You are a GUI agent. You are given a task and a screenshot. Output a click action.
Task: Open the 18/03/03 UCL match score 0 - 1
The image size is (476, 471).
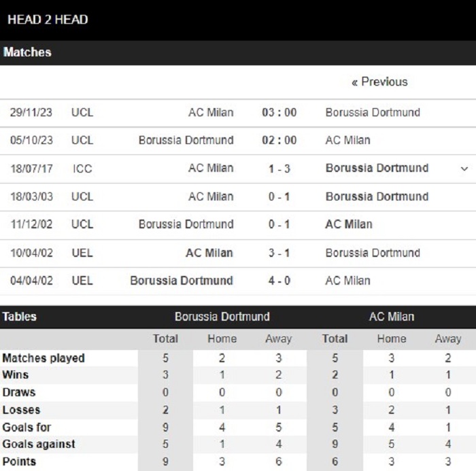pos(279,196)
